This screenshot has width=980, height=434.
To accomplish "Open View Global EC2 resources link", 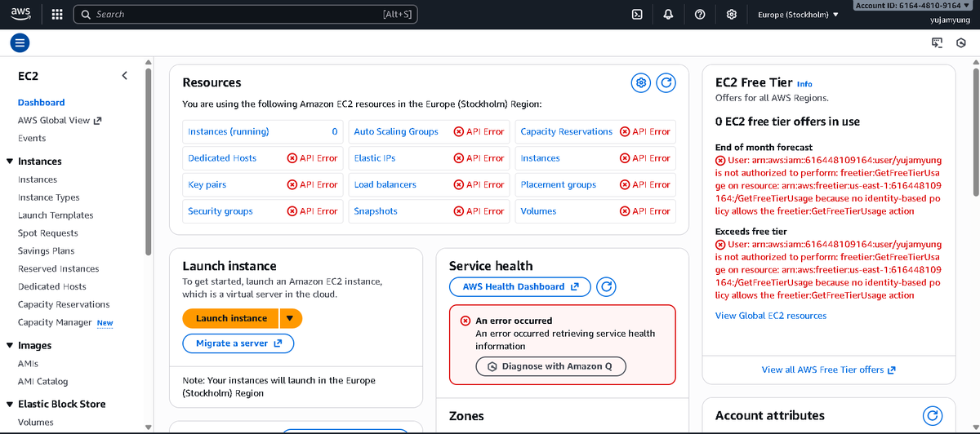I will (x=771, y=316).
